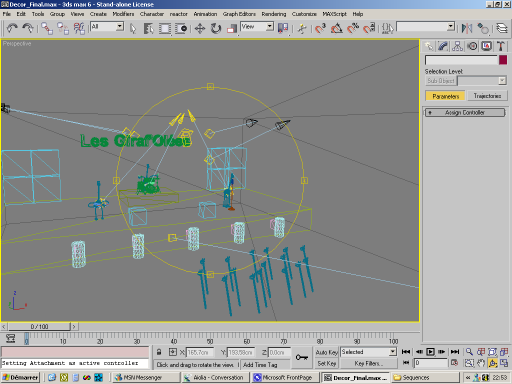Screen dimensions: 512x384
Task: Activate Select and Rotate tool
Action: click(216, 28)
